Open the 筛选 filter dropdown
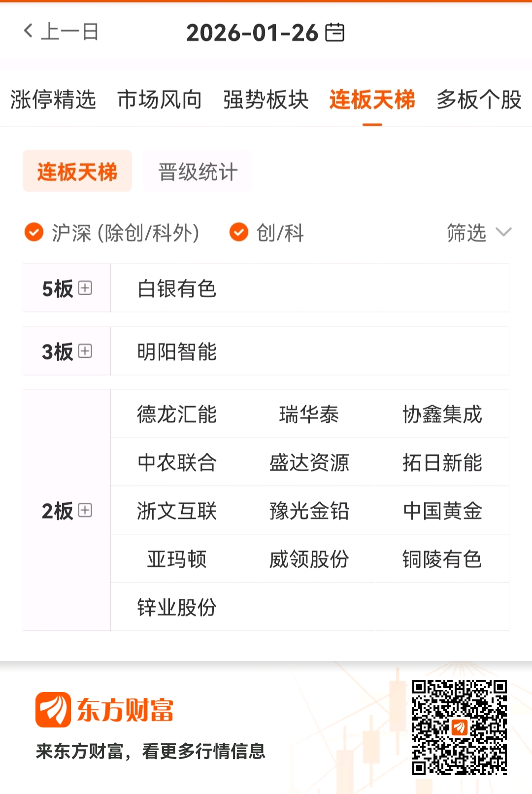 (479, 232)
